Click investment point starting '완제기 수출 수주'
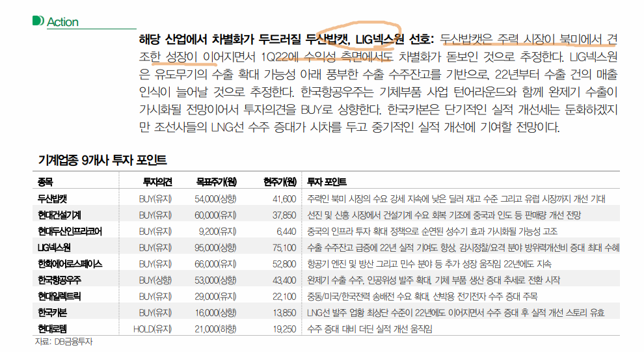This screenshot has height=352, width=644. [434, 280]
